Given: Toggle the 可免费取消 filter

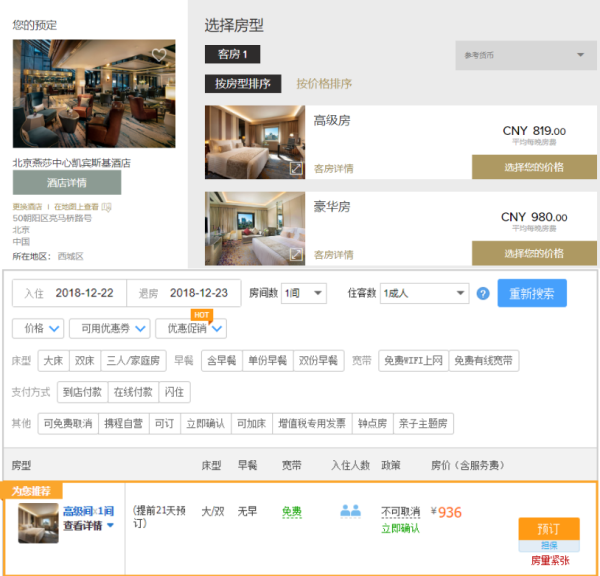Looking at the screenshot, I should tap(68, 423).
